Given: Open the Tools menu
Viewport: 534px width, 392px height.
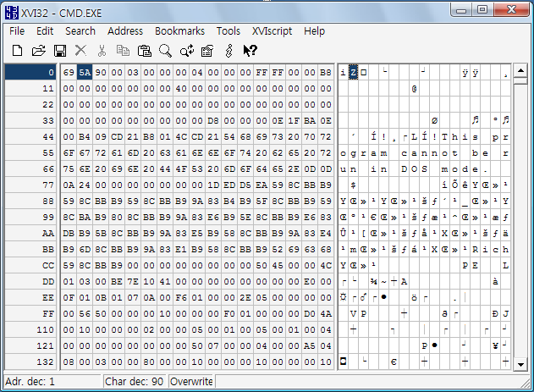Looking at the screenshot, I should 228,31.
